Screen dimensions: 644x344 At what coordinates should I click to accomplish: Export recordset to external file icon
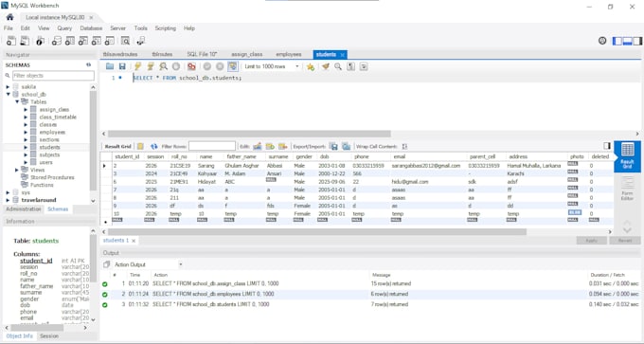[334, 146]
